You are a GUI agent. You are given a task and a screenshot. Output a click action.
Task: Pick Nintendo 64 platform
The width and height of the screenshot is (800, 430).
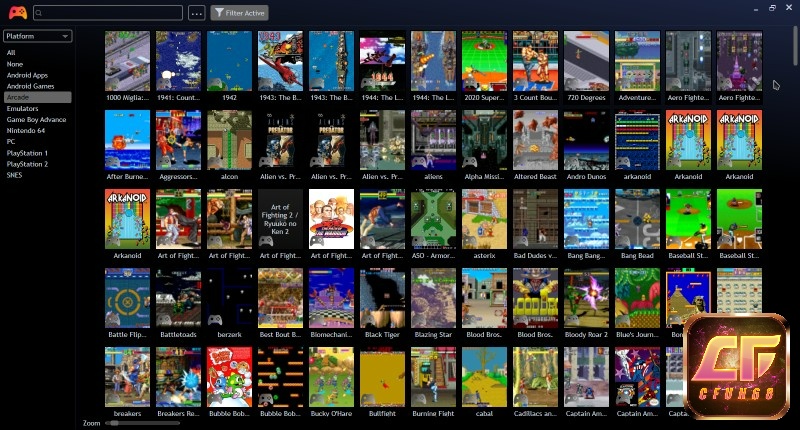pyautogui.click(x=26, y=131)
